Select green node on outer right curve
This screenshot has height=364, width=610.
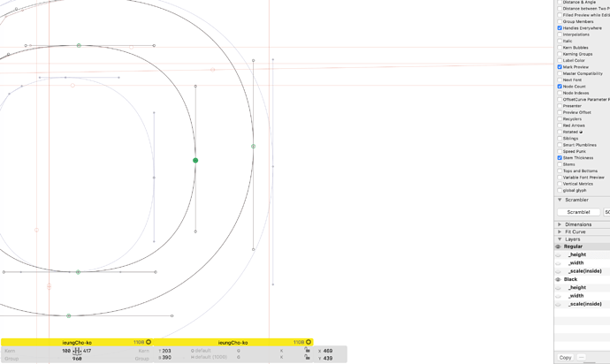(x=253, y=147)
